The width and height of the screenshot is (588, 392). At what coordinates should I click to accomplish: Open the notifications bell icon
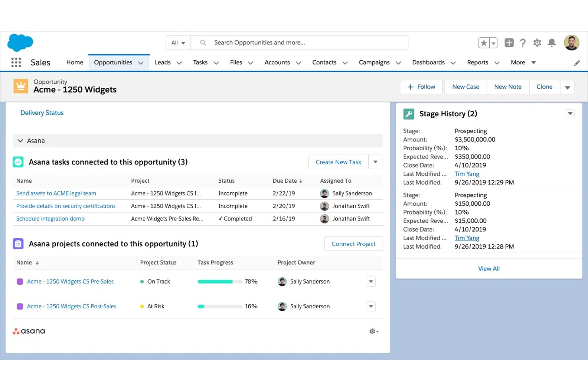coord(551,42)
